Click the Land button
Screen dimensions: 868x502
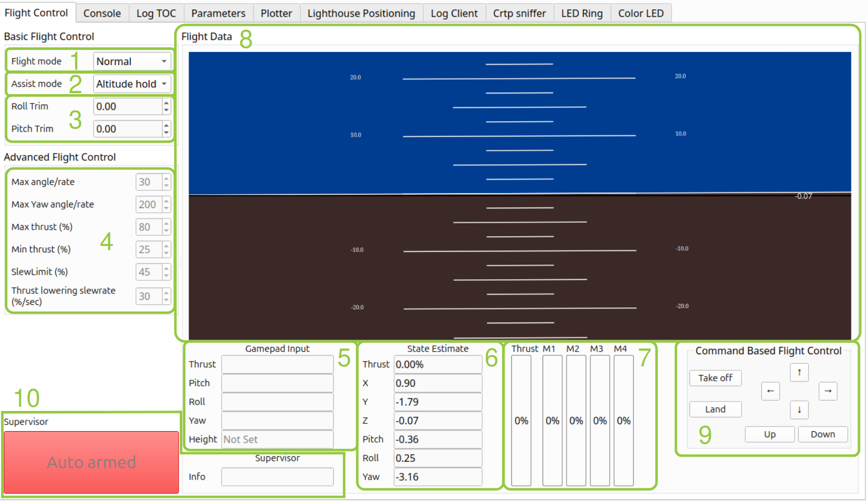tap(715, 409)
